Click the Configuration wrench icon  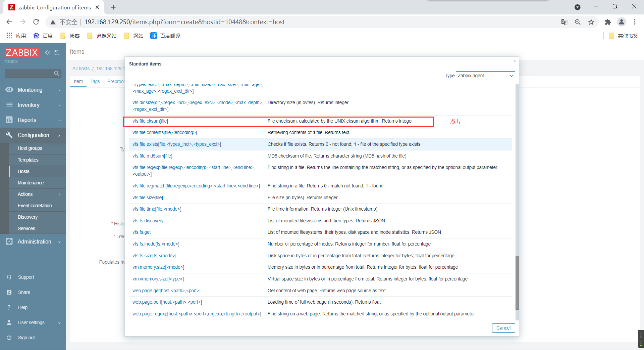pyautogui.click(x=9, y=135)
